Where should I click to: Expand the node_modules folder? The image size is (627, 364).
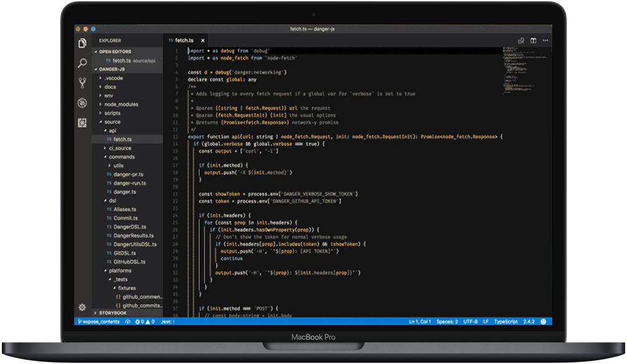[x=121, y=104]
